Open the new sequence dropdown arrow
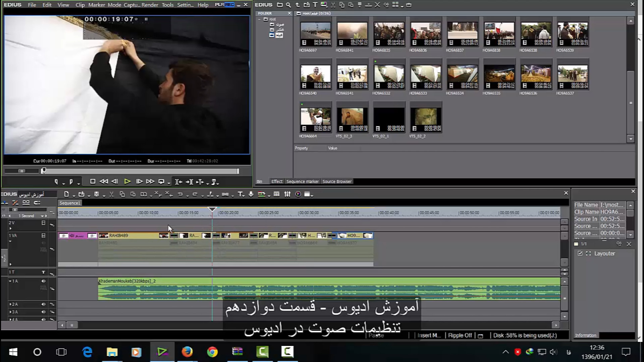Screen dimensions: 644x362 coord(74,195)
